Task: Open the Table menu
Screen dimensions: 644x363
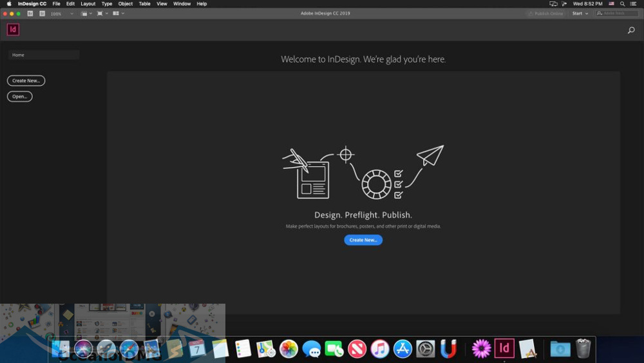Action: pos(144,4)
